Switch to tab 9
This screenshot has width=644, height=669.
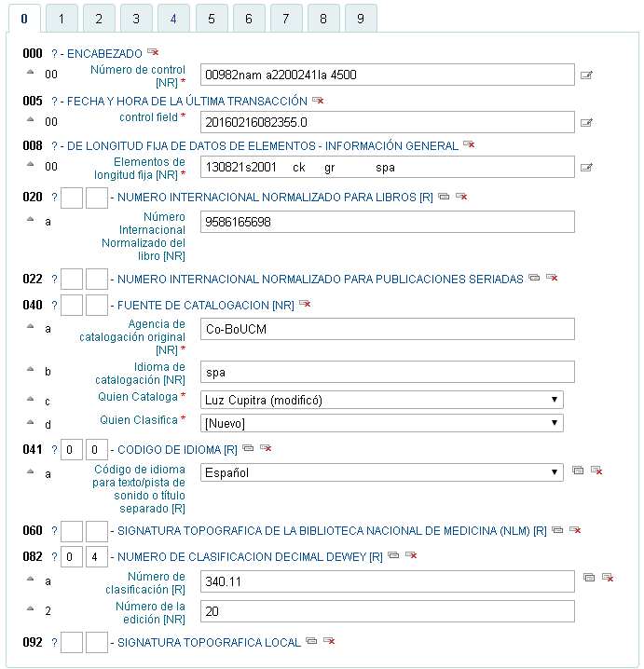[x=360, y=18]
